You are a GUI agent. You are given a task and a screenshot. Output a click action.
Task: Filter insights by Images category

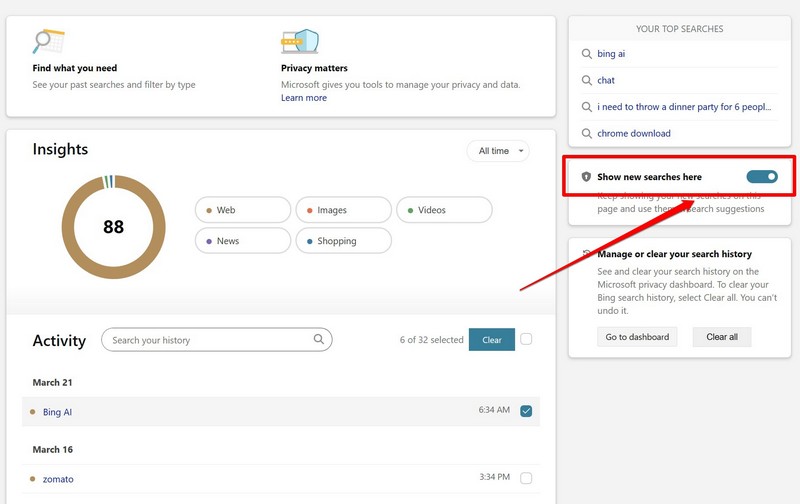pos(343,210)
